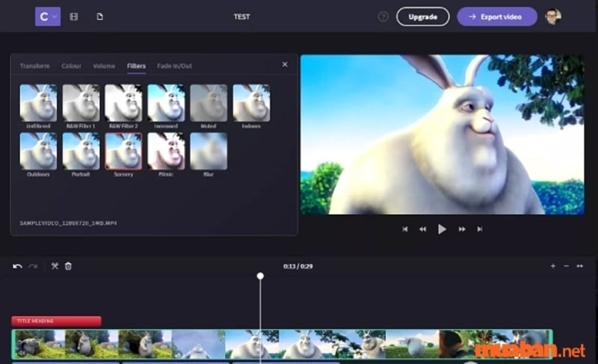598x364 pixels.
Task: Select the rabbit video clip on the timeline
Action: (282, 344)
